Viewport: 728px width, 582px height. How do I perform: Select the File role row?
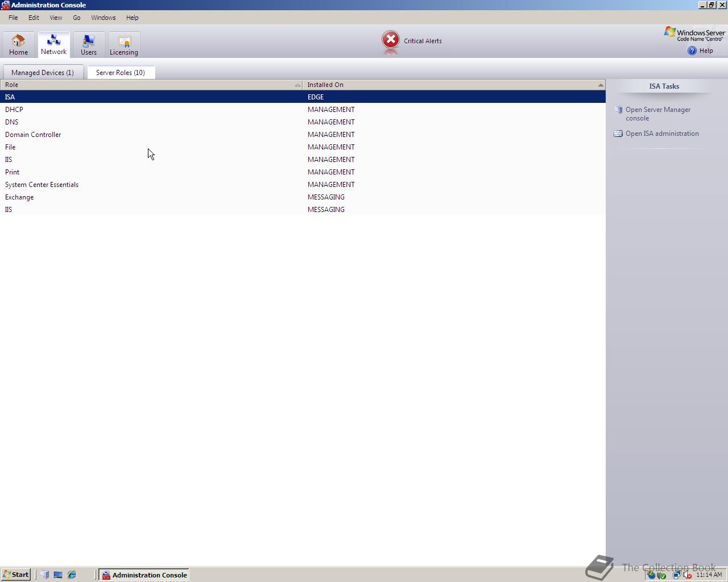303,147
